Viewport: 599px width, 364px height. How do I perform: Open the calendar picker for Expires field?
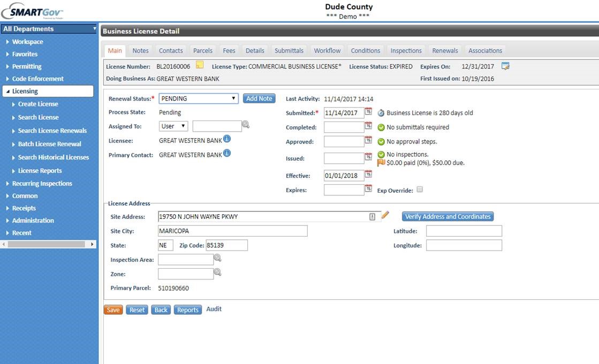pos(368,189)
